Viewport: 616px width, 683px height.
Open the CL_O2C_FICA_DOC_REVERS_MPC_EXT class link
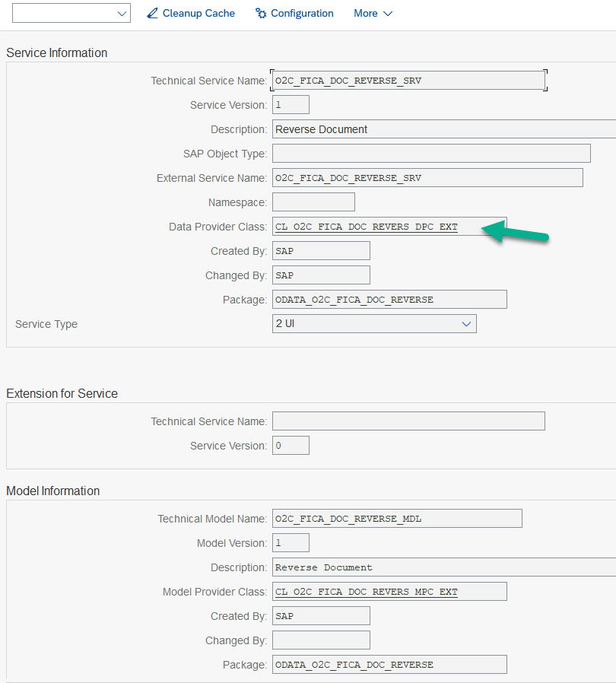[367, 592]
